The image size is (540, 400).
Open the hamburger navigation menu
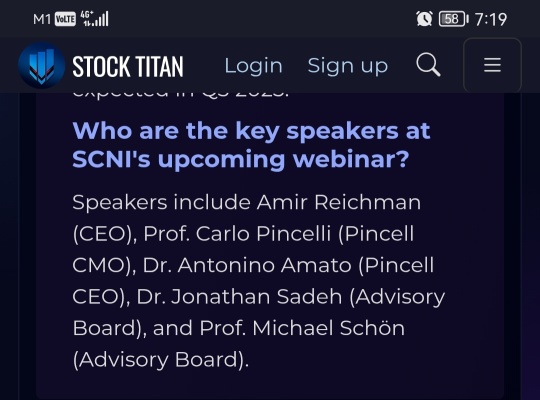click(x=492, y=65)
